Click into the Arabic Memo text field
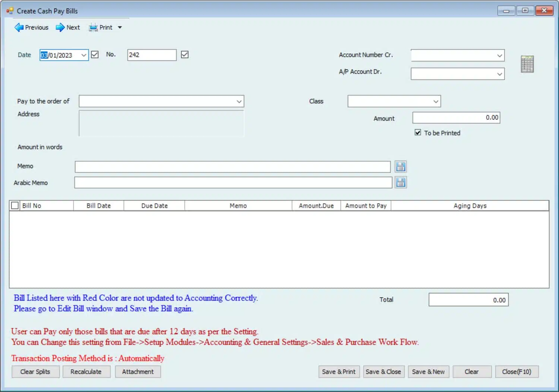The image size is (559, 392). pos(233,182)
